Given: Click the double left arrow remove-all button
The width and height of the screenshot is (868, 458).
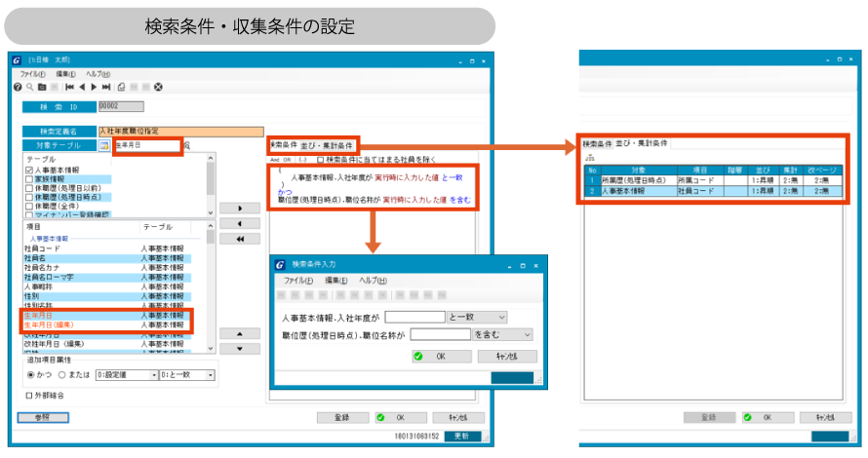Looking at the screenshot, I should [240, 239].
